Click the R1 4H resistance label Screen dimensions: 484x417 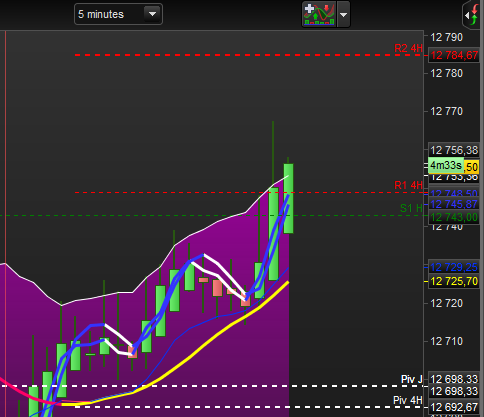coord(408,185)
